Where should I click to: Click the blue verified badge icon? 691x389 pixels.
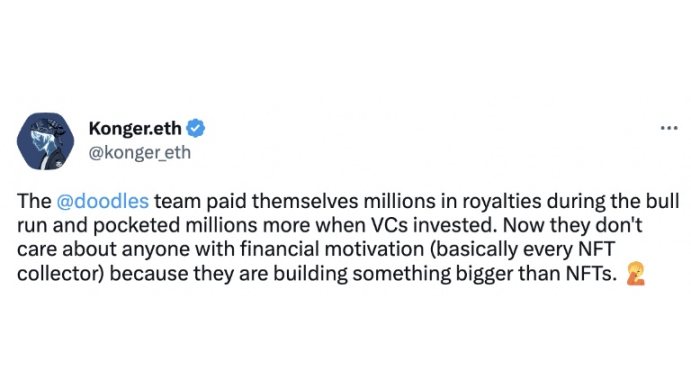point(195,128)
